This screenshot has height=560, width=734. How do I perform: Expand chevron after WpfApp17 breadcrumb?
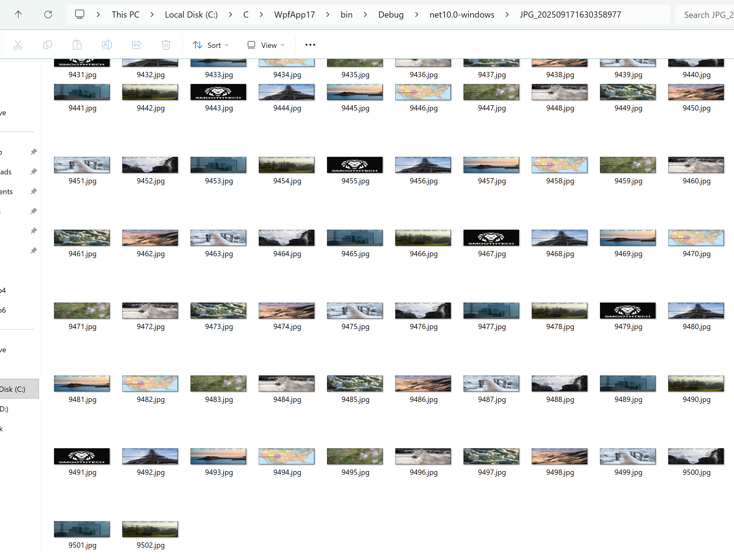click(328, 15)
